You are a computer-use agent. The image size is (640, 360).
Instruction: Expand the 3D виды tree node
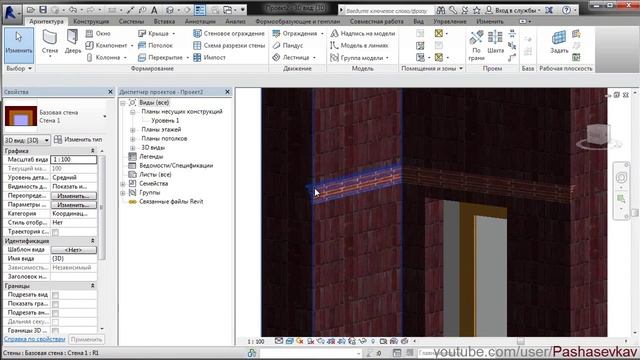point(132,148)
